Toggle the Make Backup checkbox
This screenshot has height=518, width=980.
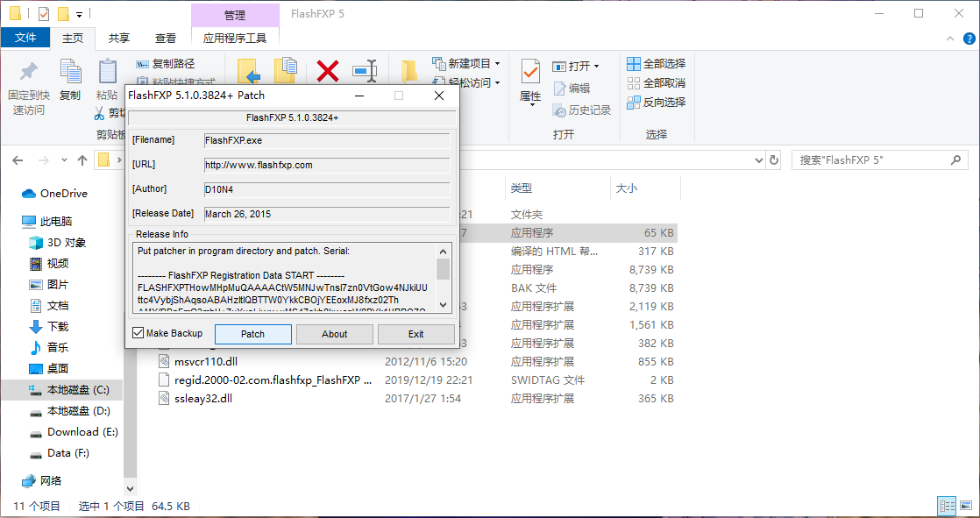coord(138,333)
